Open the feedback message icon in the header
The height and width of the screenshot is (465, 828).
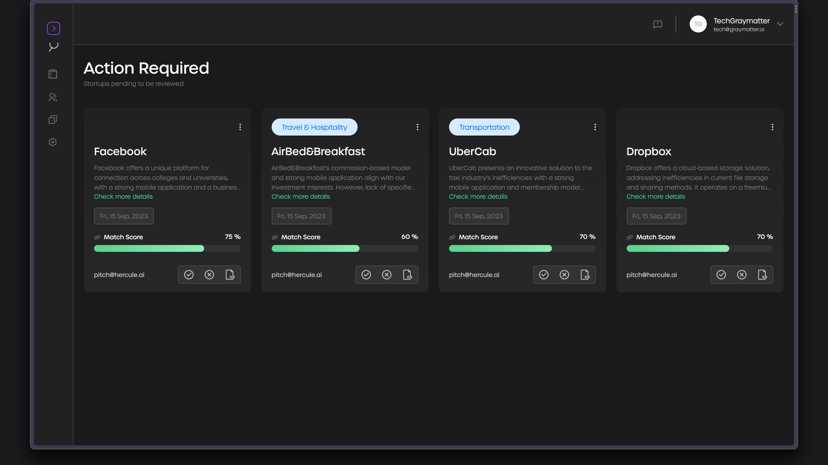pos(657,24)
